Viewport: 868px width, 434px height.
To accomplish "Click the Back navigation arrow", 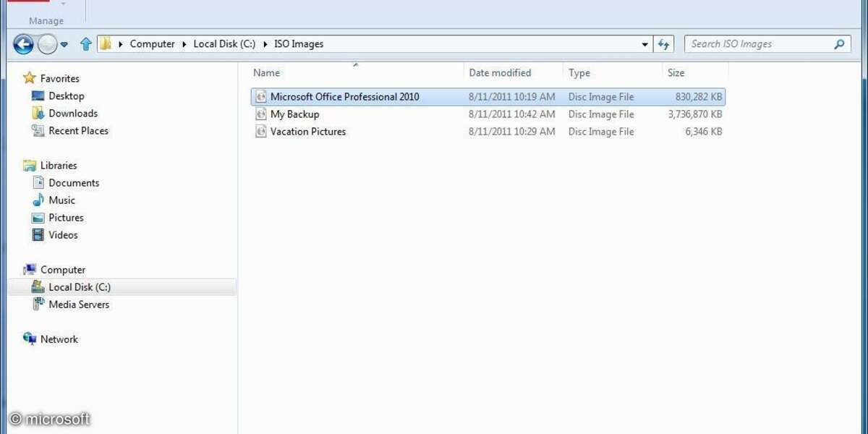I will coord(23,44).
